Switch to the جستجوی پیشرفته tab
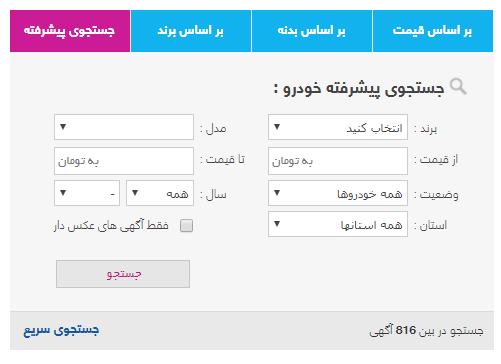Screen dimensions: 501x364 coord(70,31)
